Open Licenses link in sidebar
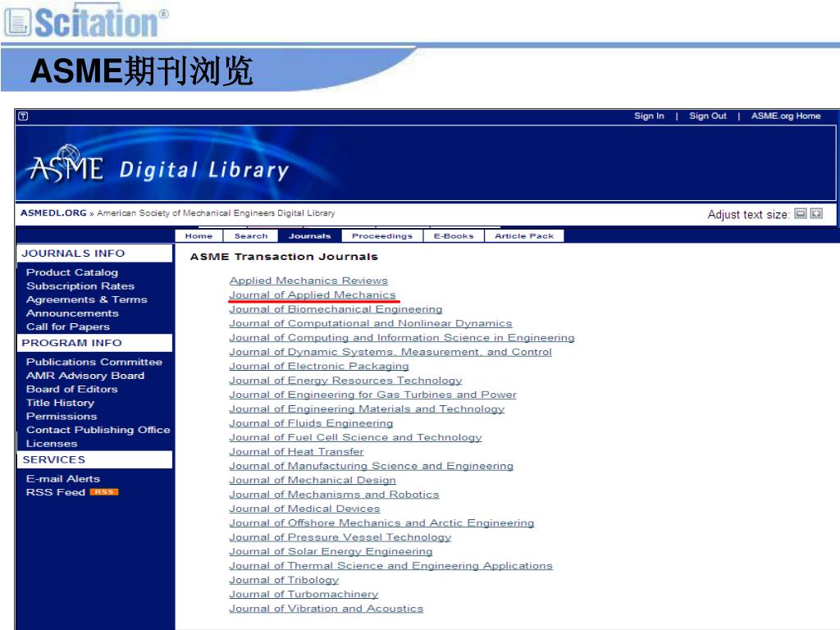The image size is (840, 630). pos(52,444)
